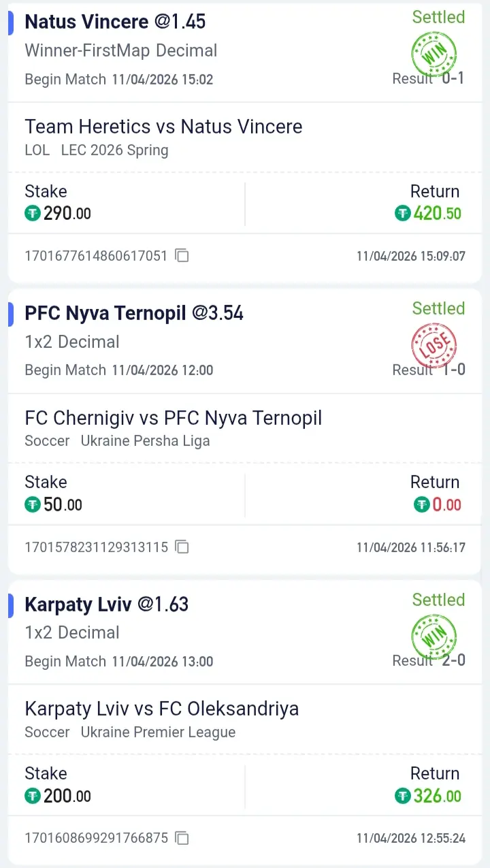The height and width of the screenshot is (868, 490).
Task: Open Karpaty Lviv vs FC Oleksandriya match
Action: [x=161, y=709]
